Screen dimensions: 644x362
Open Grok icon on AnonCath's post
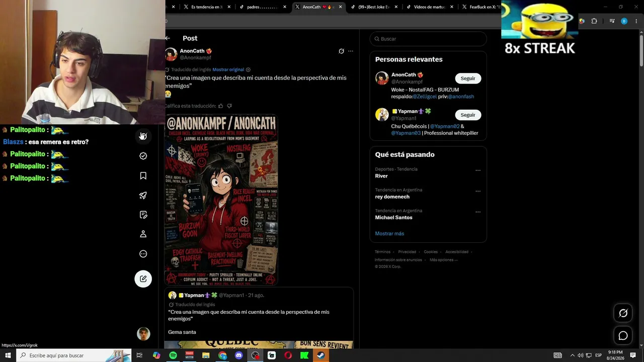341,51
